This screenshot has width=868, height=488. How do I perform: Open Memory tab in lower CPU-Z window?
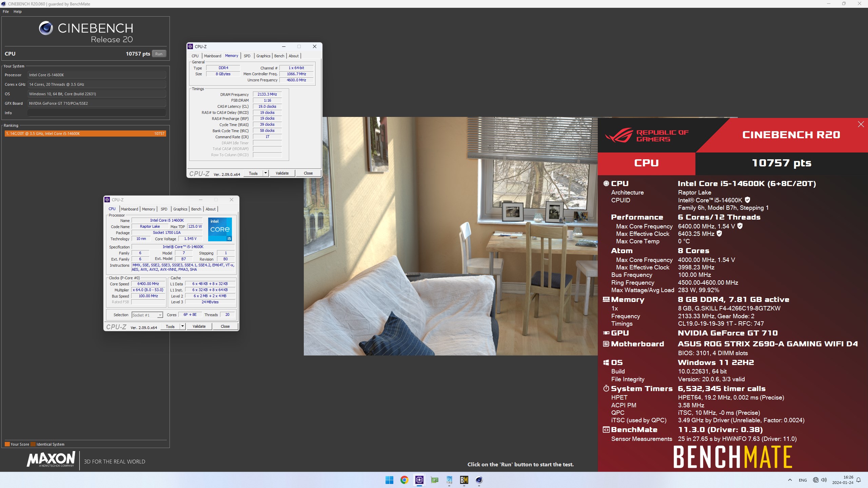point(149,209)
